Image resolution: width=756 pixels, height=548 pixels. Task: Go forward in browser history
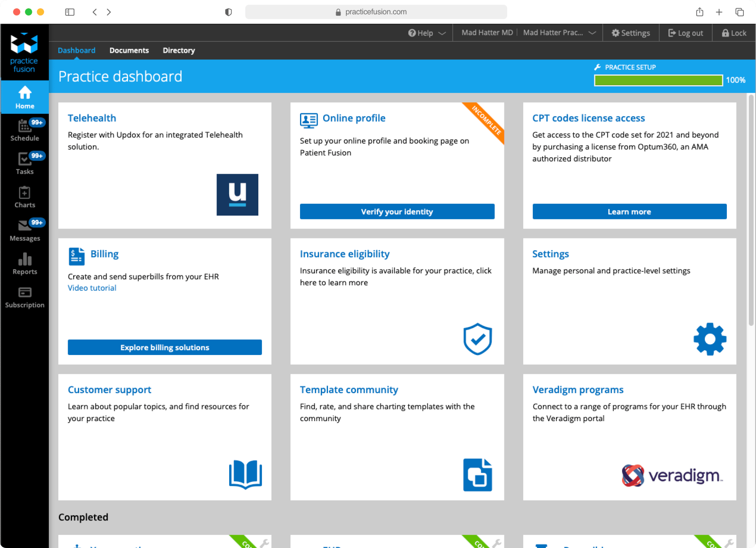(x=109, y=12)
